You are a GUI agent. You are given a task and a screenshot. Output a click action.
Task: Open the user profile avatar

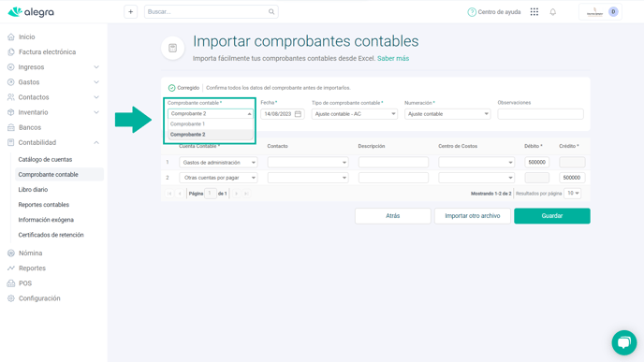coord(613,12)
